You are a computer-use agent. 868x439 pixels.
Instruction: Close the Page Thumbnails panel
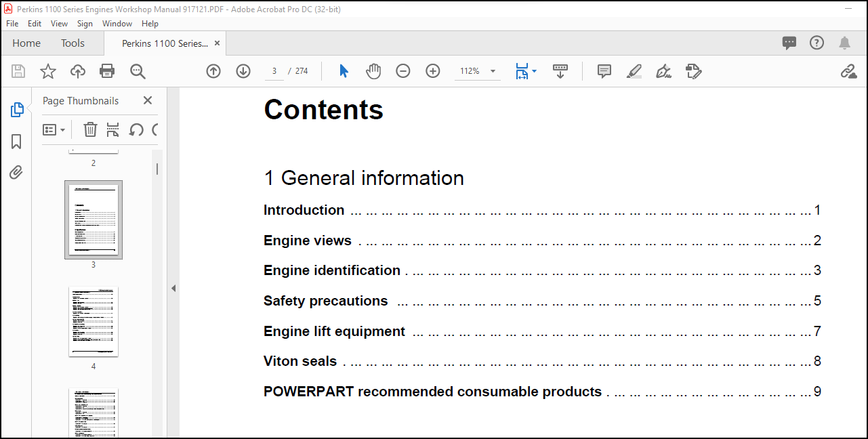click(x=148, y=100)
